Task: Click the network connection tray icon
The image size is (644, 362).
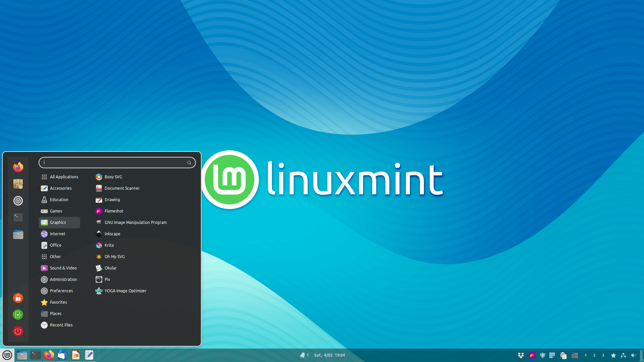Action: point(623,355)
